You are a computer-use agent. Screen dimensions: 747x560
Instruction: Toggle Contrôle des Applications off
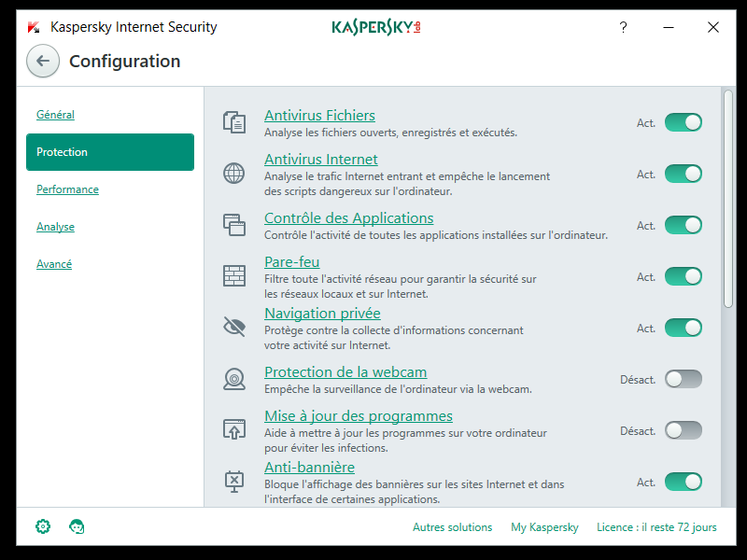point(684,225)
